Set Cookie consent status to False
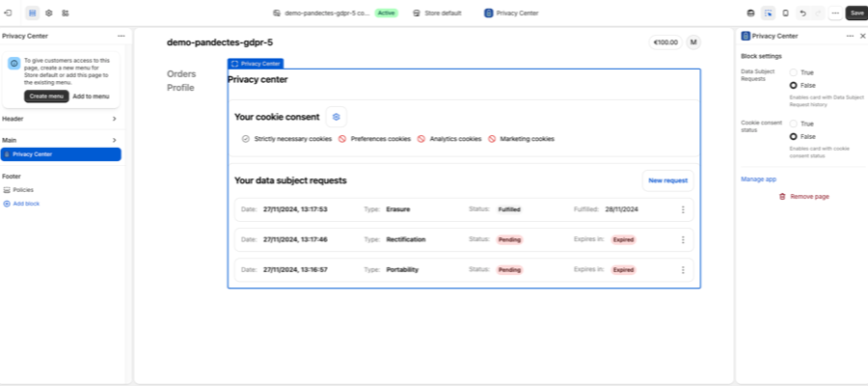Viewport: 868px width, 386px height. coord(794,136)
